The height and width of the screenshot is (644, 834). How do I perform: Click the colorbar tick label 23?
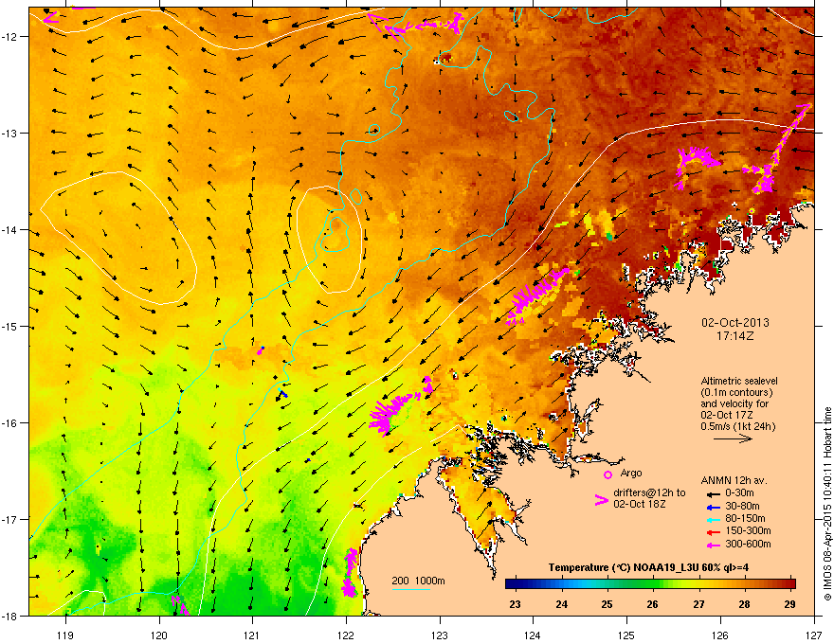(515, 604)
